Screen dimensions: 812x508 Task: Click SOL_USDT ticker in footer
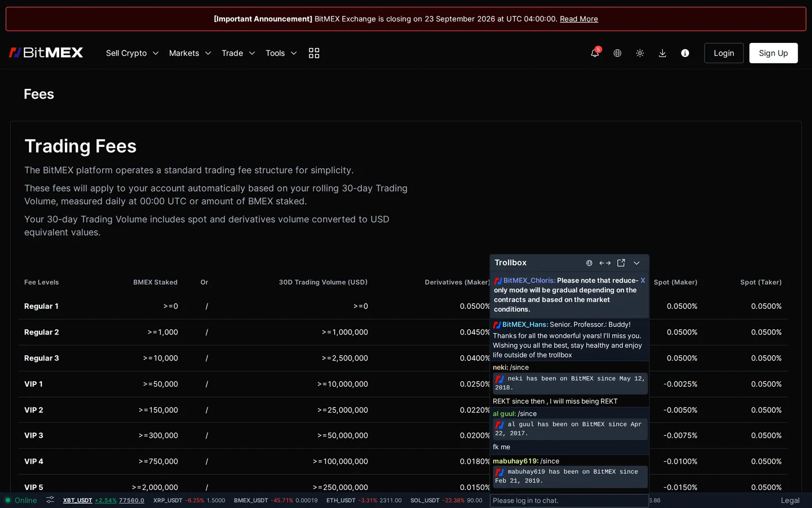point(446,500)
